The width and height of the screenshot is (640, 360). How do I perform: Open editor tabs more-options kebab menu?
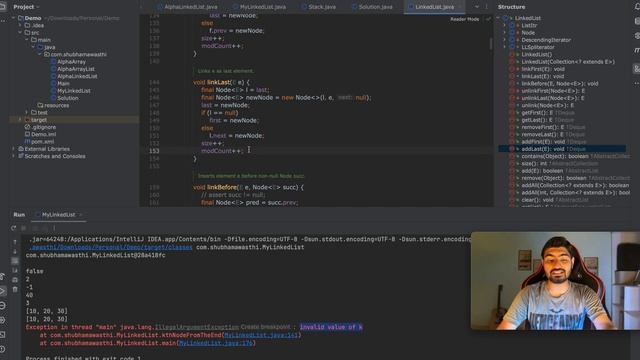[487, 7]
